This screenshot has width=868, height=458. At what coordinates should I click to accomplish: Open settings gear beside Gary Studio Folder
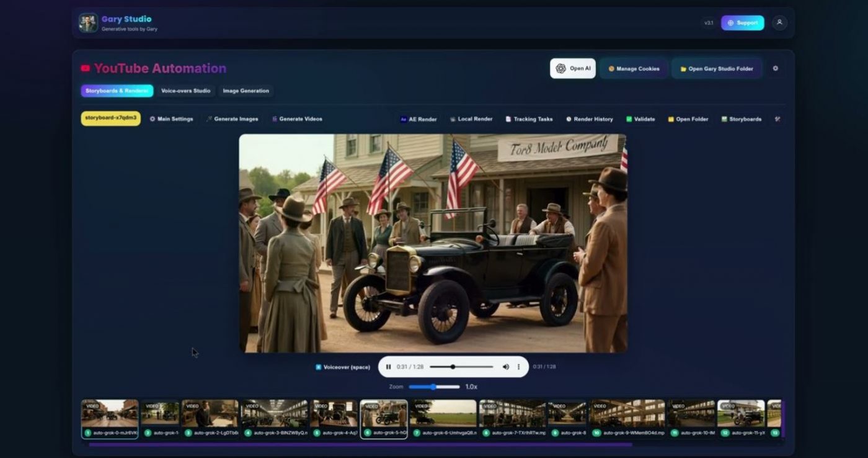775,68
